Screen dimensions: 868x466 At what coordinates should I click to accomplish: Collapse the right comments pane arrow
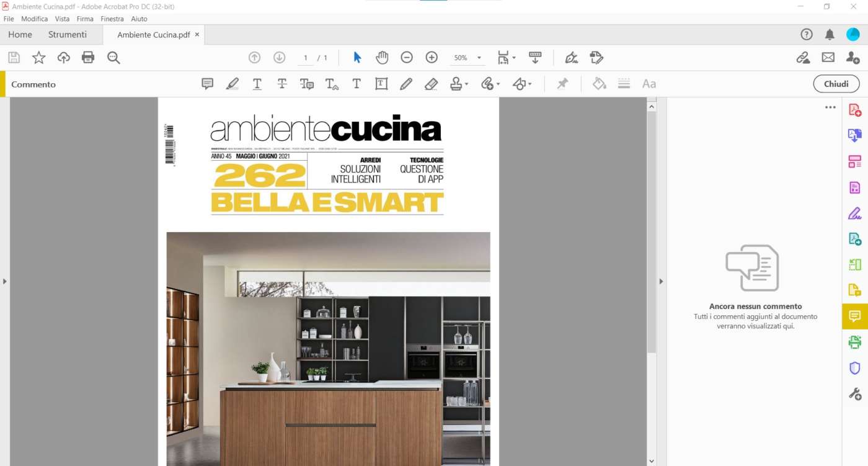coord(661,281)
